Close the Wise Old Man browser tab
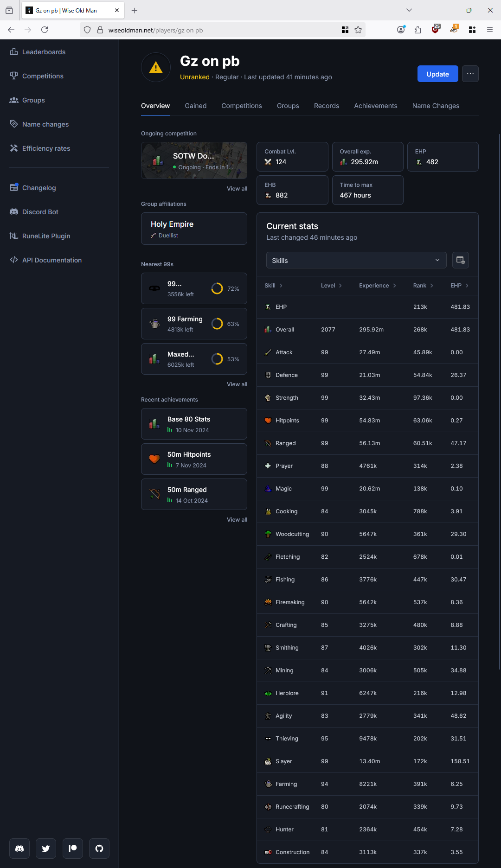The width and height of the screenshot is (501, 868). (x=117, y=10)
